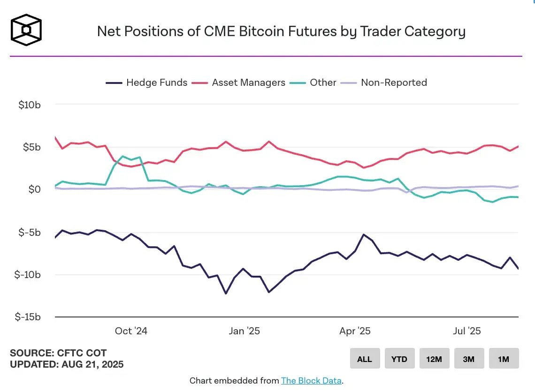The height and width of the screenshot is (392, 535).
Task: Choose the 1M time range
Action: pyautogui.click(x=504, y=359)
